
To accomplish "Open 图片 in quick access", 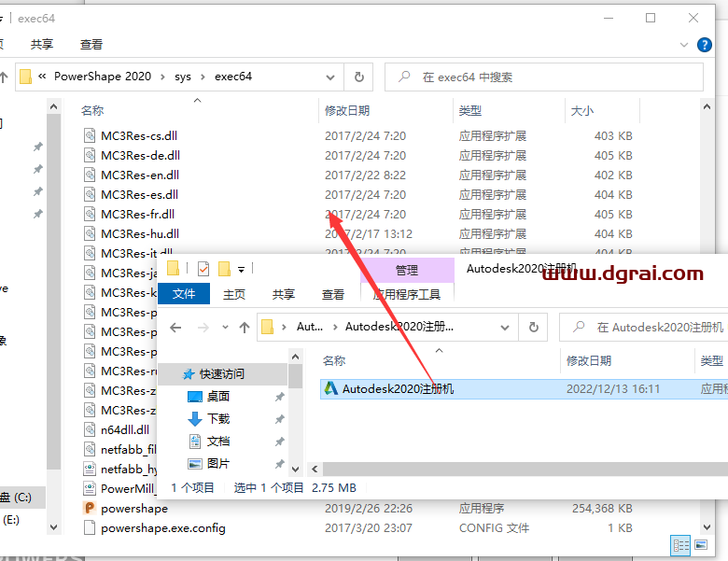I will 217,463.
